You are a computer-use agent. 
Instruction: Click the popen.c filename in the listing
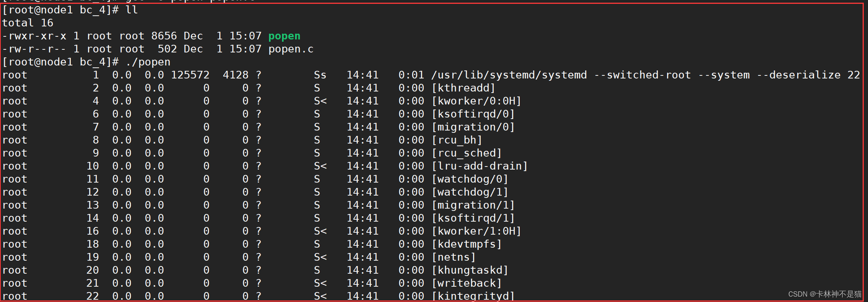click(291, 49)
